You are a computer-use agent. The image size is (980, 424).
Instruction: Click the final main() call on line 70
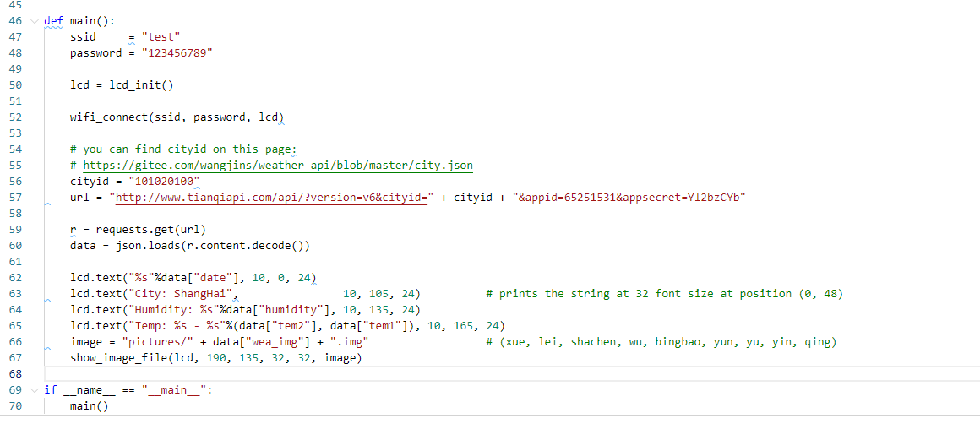pyautogui.click(x=90, y=406)
